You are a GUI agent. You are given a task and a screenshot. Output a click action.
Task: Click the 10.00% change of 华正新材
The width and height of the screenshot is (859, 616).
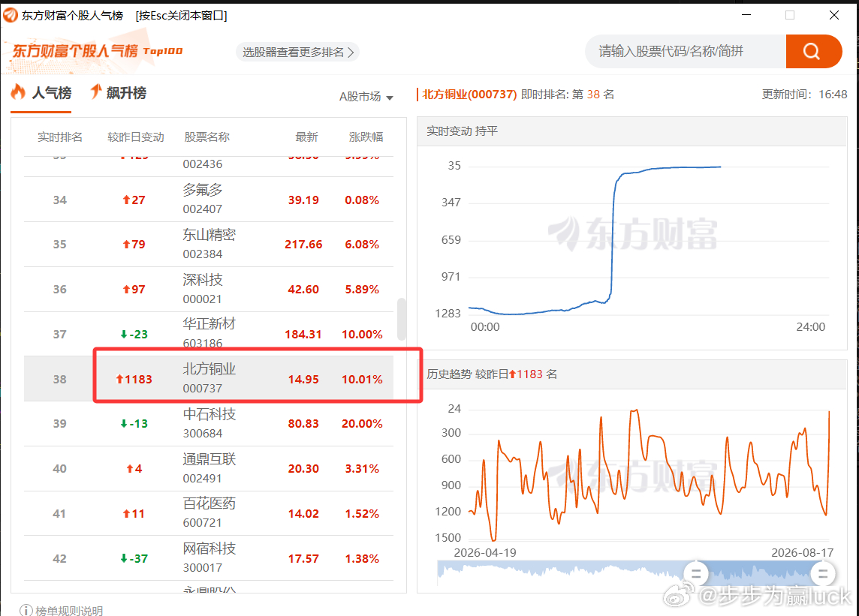pyautogui.click(x=362, y=334)
